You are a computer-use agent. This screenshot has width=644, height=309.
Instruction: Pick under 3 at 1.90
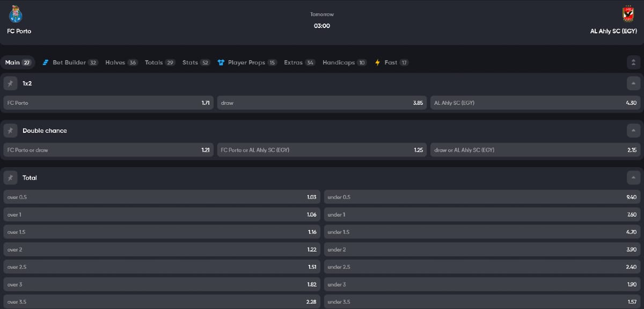click(x=482, y=284)
